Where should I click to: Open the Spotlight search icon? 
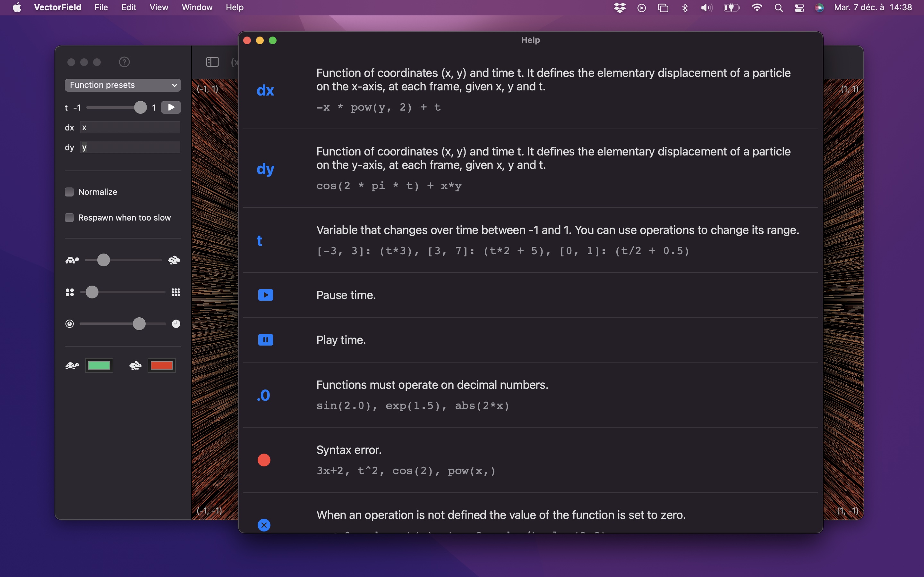coord(779,8)
